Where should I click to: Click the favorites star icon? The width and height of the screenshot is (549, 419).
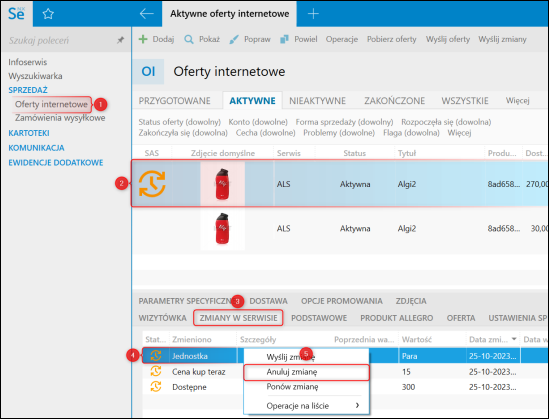pos(48,14)
